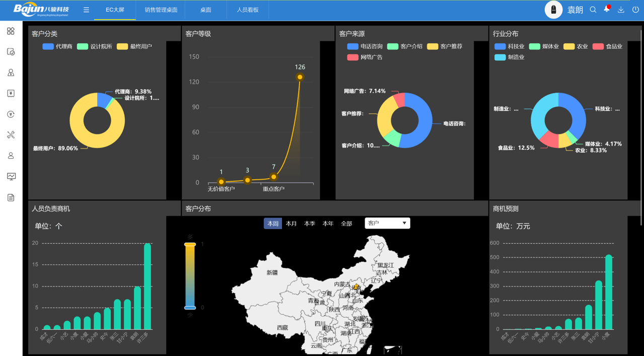Toggle 制造业 legend in 行业分布 chart
Screen dimensions: 644x356
click(x=509, y=57)
